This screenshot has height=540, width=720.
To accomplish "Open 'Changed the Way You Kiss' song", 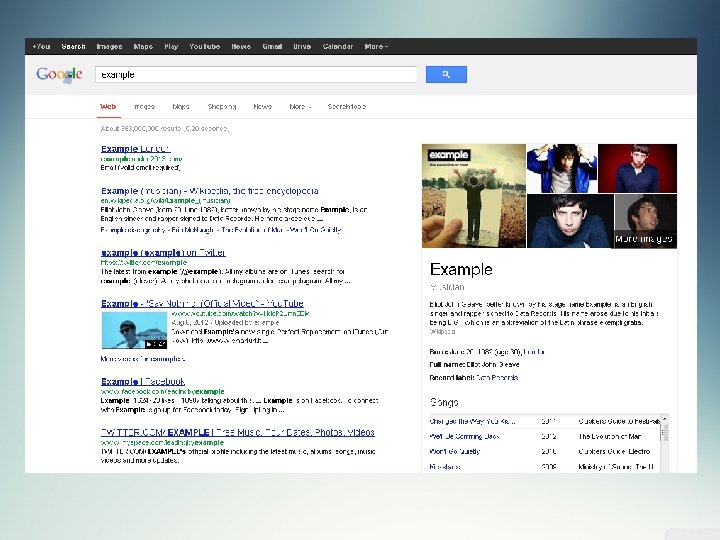I will [x=472, y=421].
